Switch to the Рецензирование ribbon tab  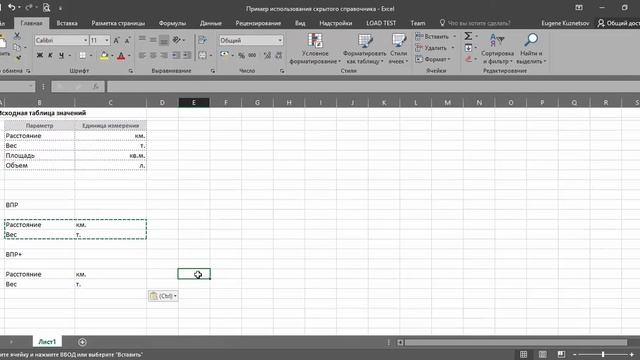pos(258,23)
